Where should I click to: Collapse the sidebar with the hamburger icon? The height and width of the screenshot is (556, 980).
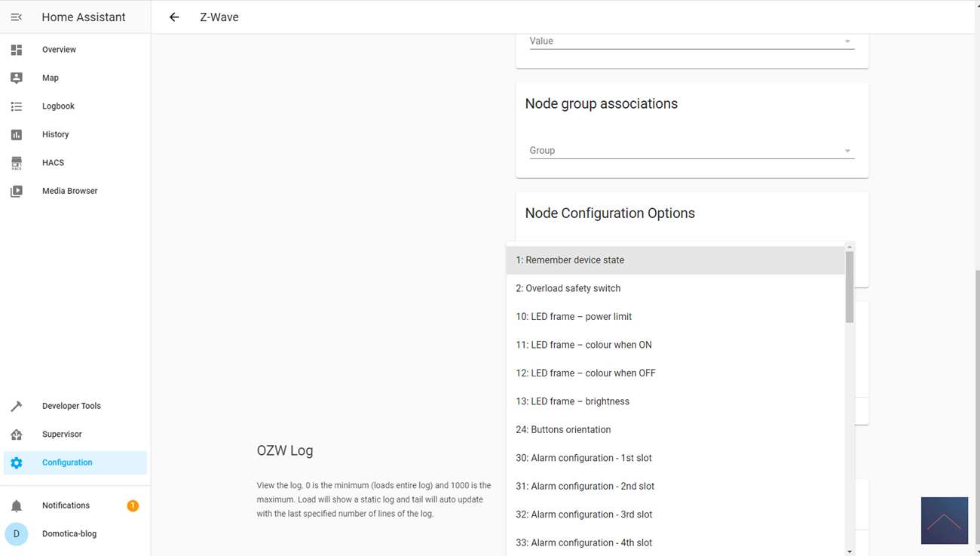tap(17, 17)
